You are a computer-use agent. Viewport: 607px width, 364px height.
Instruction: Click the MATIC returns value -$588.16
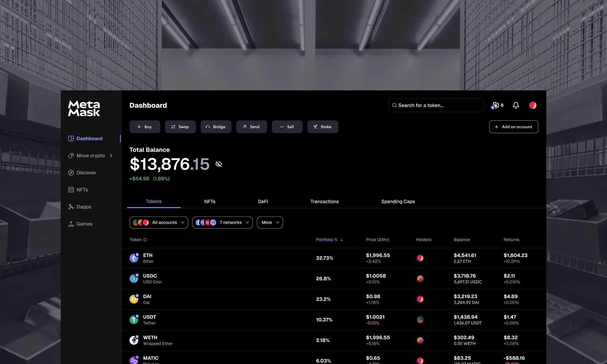click(514, 358)
